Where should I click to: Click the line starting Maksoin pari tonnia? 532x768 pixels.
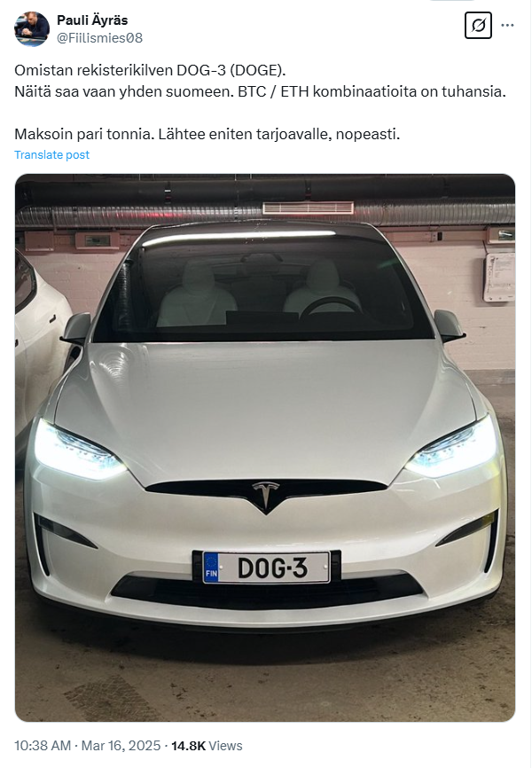tap(207, 134)
